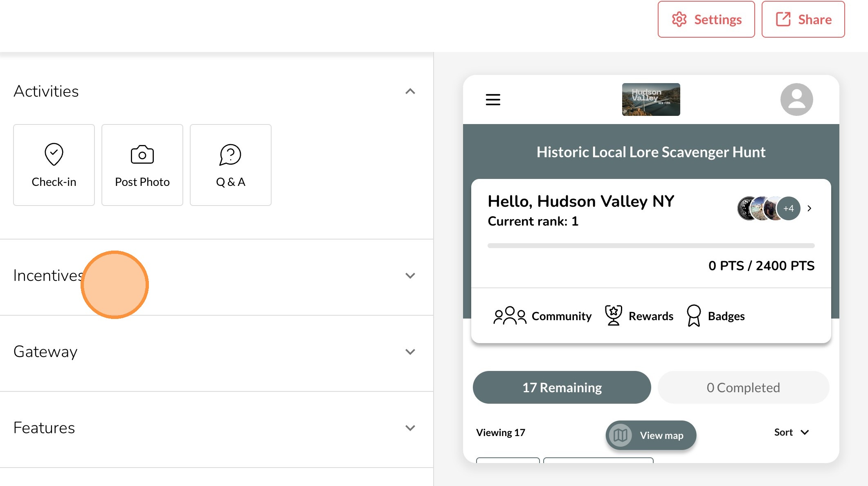Collapse the Activities section

(410, 91)
